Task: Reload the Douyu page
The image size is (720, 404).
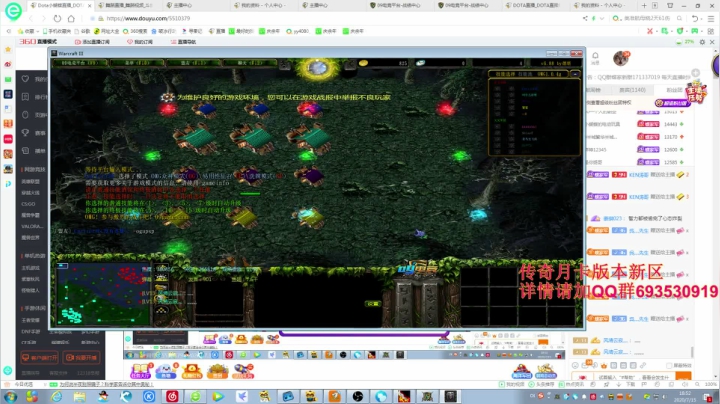Action: point(57,19)
